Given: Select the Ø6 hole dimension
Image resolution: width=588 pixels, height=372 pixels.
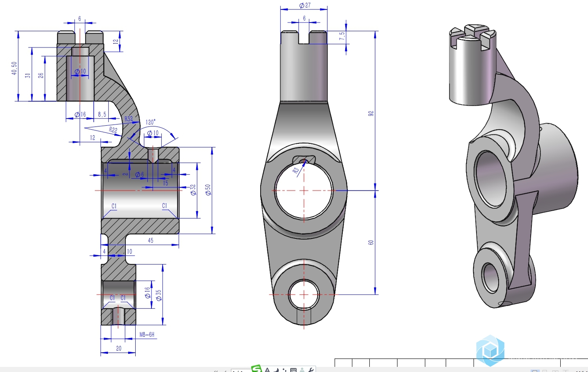Looking at the screenshot, I should tap(140, 174).
